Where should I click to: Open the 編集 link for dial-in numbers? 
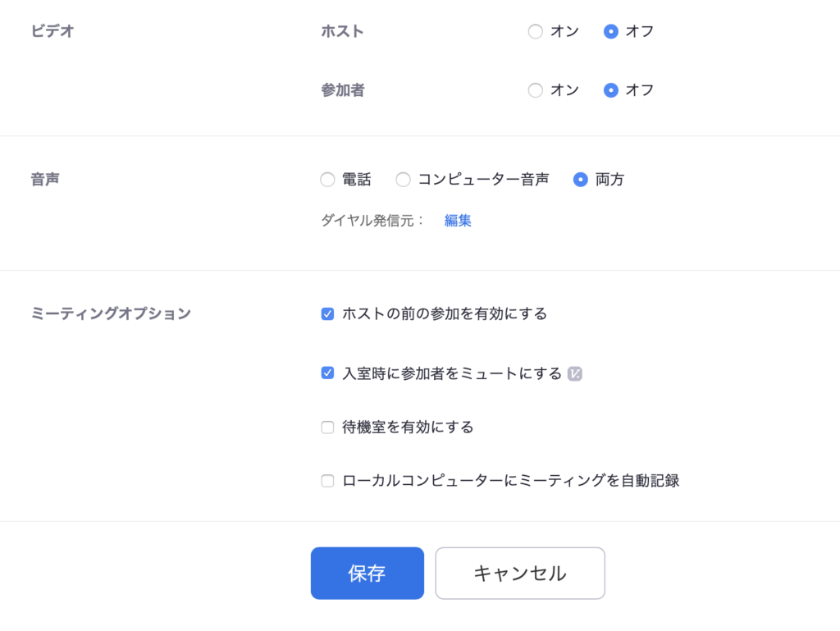[x=458, y=220]
